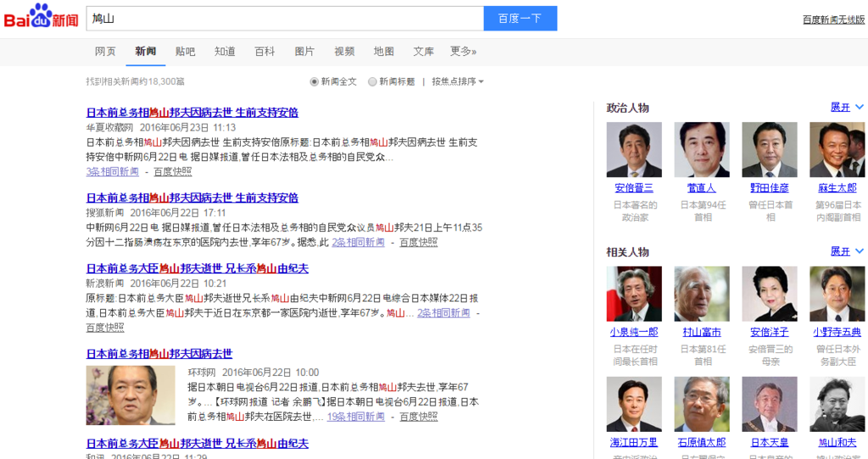The width and height of the screenshot is (868, 459).
Task: Click the 安倍洋子 portrait photo
Action: pyautogui.click(x=770, y=294)
